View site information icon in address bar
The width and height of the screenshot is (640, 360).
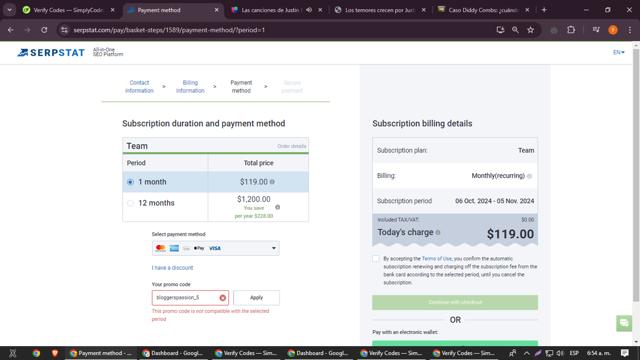[x=64, y=30]
